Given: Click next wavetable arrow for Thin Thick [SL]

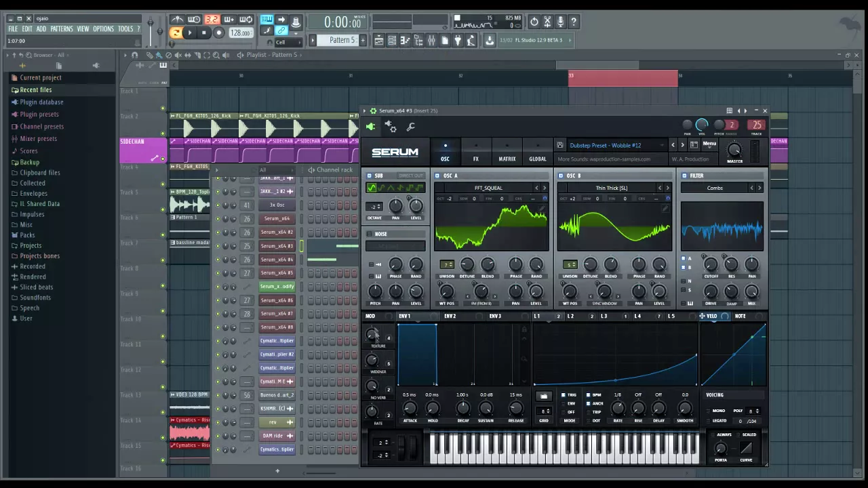Looking at the screenshot, I should point(667,188).
